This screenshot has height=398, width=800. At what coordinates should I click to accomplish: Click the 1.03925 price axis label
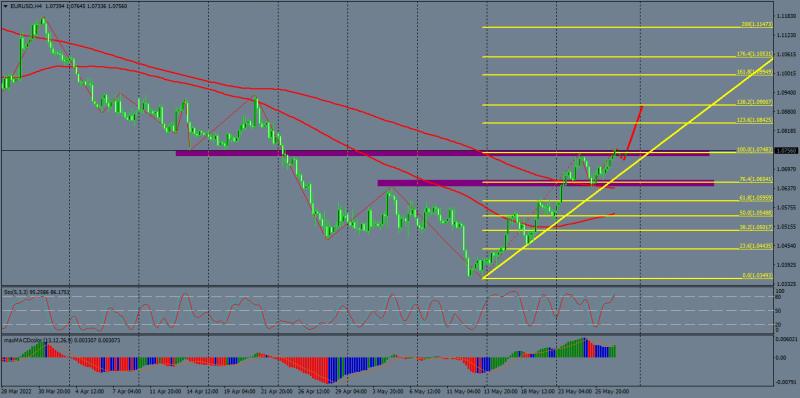[x=786, y=264]
